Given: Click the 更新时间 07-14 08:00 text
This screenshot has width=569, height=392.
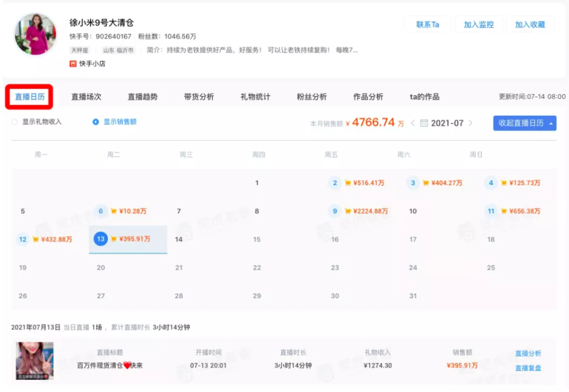Looking at the screenshot, I should 532,97.
